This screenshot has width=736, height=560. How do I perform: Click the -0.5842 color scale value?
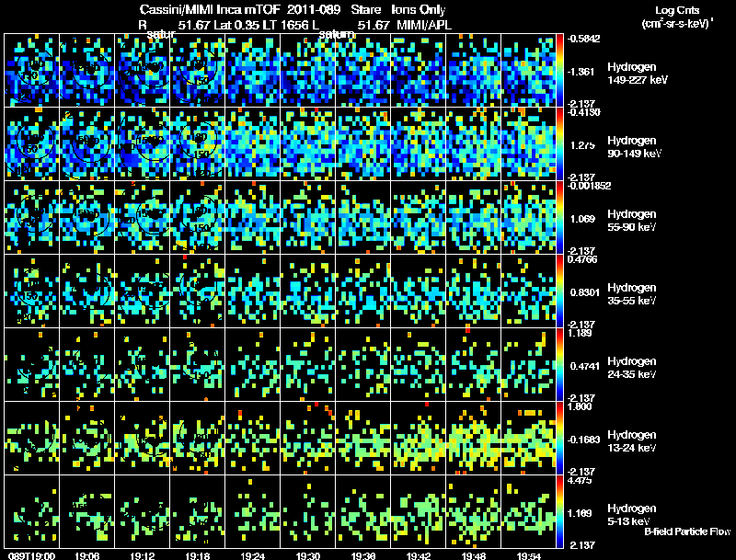(583, 39)
